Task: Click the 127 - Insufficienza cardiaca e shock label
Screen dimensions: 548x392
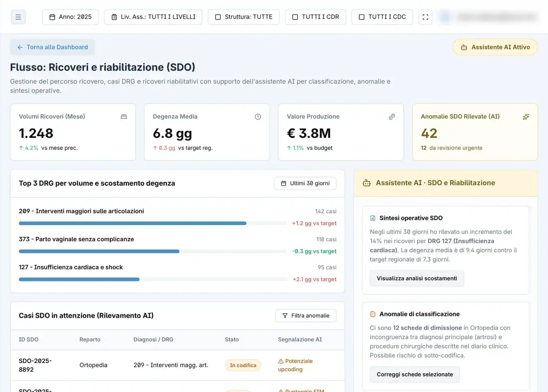Action: coord(71,267)
